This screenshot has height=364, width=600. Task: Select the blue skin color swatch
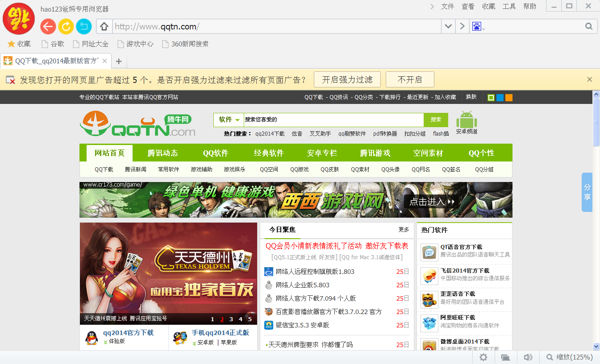pyautogui.click(x=500, y=97)
